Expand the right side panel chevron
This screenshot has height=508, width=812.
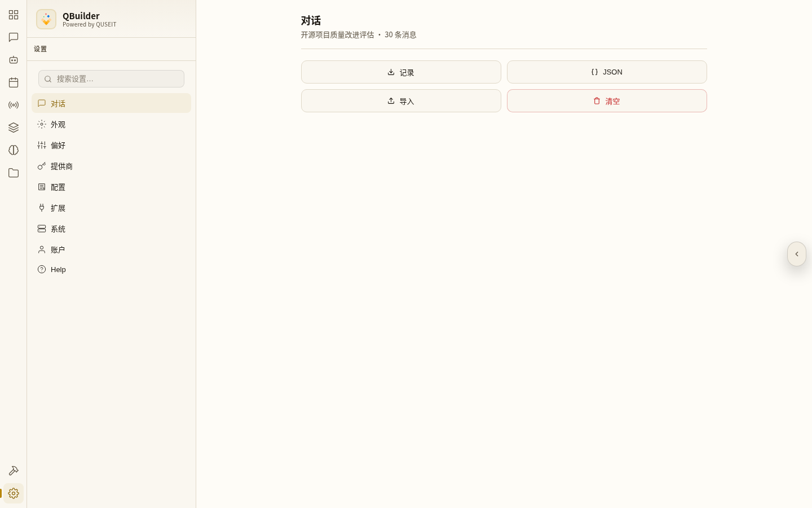[x=797, y=254]
